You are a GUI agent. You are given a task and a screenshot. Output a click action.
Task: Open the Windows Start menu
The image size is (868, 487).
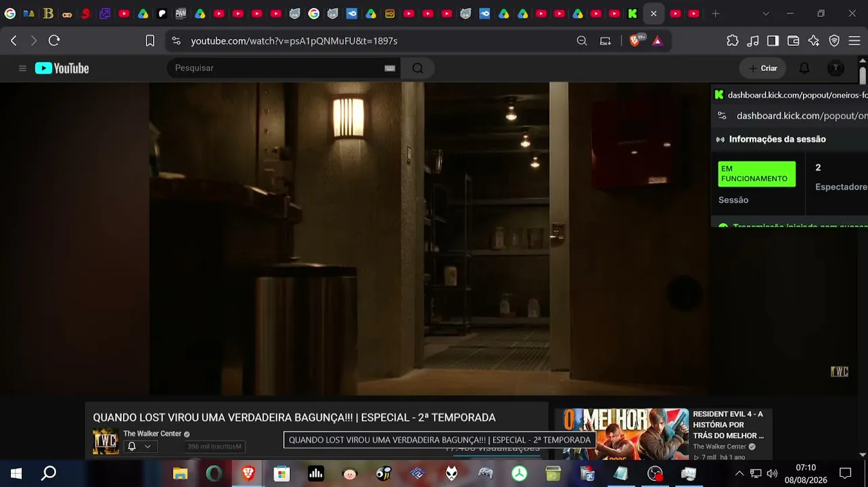point(16,473)
